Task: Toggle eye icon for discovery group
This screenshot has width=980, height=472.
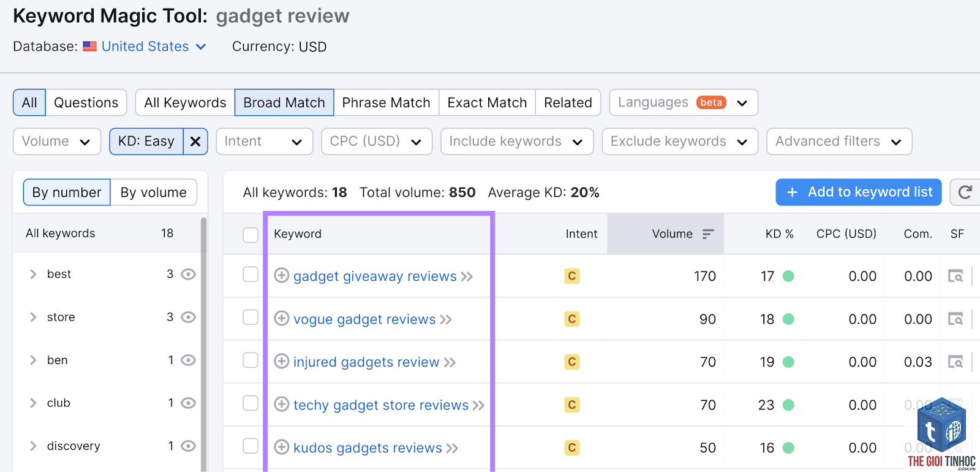Action: coord(189,446)
